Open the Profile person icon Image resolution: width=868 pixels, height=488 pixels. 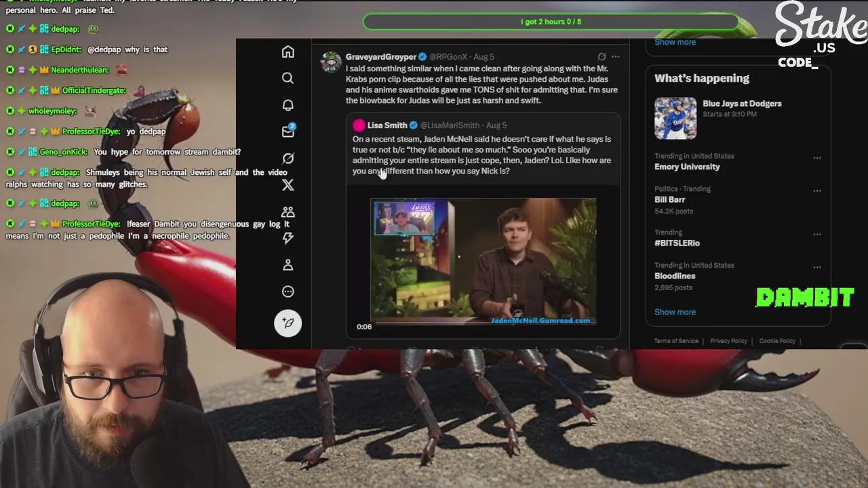288,265
